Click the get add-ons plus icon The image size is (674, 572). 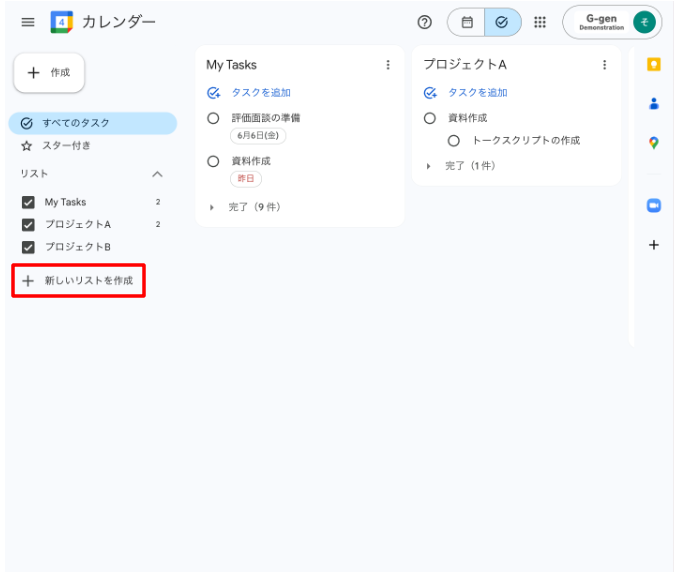(654, 245)
